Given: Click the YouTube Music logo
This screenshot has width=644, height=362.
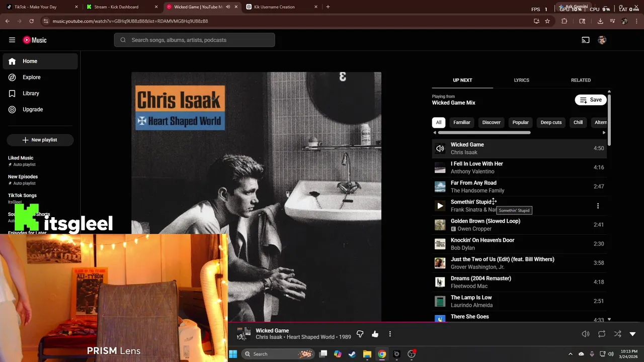Looking at the screenshot, I should 35,40.
